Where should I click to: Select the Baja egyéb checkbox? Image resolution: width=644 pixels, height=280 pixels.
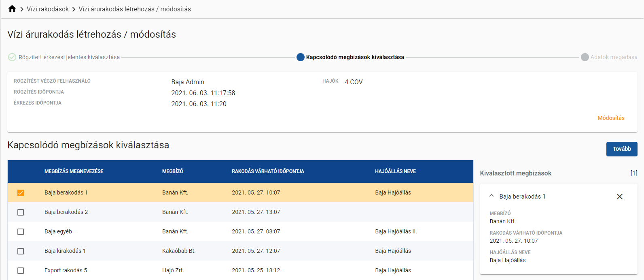(21, 232)
